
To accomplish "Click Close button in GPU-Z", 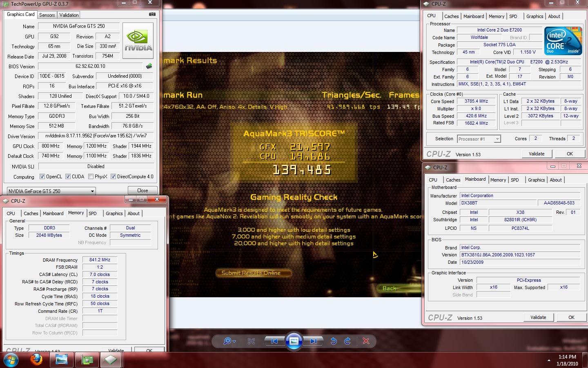I will tap(143, 191).
